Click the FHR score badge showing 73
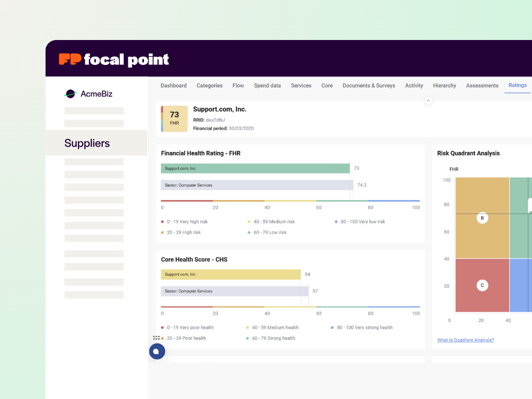Image resolution: width=532 pixels, height=399 pixels. coord(174,118)
